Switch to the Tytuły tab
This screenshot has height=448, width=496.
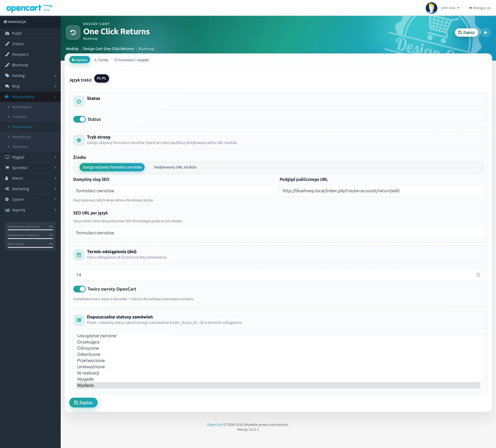[x=101, y=60]
